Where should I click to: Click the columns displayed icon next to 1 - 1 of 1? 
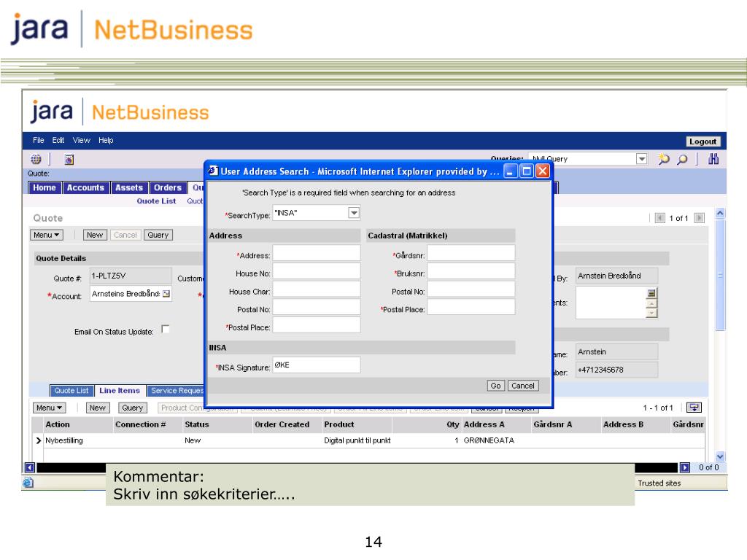point(694,408)
